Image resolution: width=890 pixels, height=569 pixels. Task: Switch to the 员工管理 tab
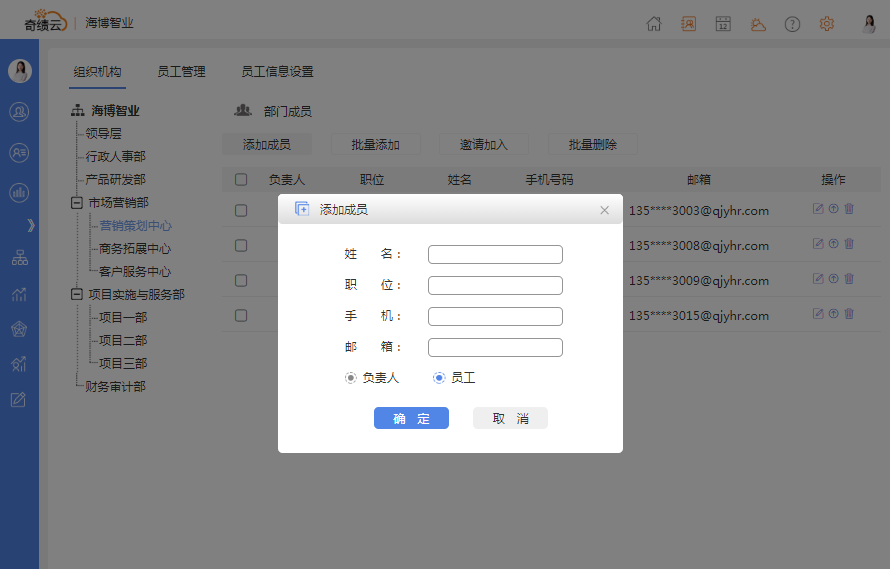(181, 72)
